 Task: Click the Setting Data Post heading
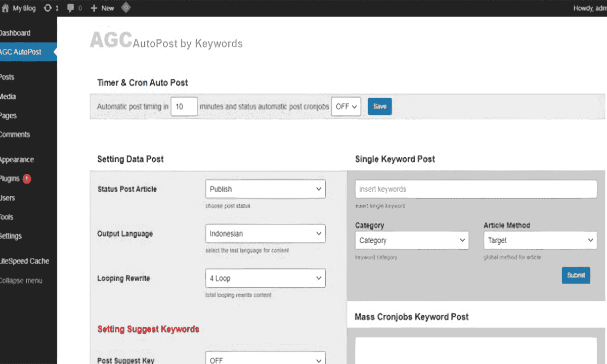coord(131,159)
